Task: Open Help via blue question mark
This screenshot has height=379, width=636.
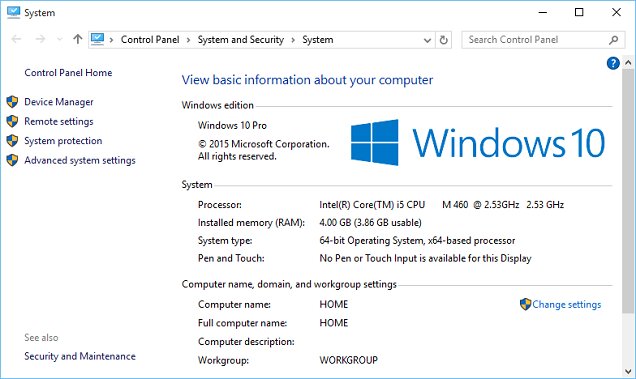Action: 613,63
